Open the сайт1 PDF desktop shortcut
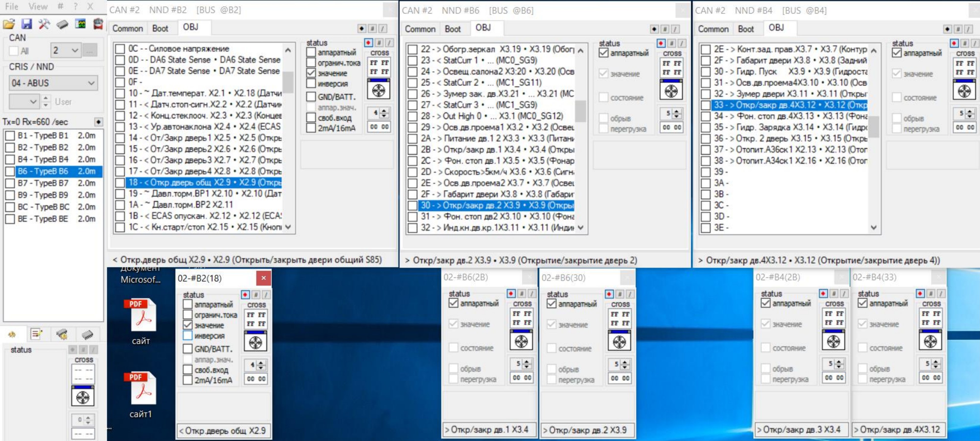The image size is (980, 441). 141,394
